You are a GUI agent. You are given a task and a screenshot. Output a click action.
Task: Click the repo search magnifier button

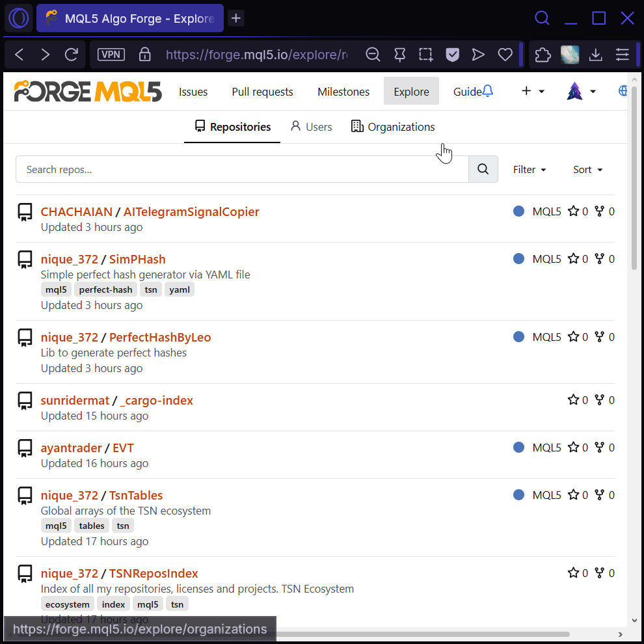point(483,169)
